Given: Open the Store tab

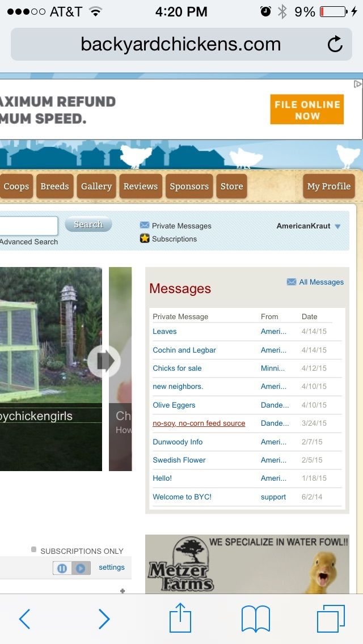Looking at the screenshot, I should tap(231, 186).
